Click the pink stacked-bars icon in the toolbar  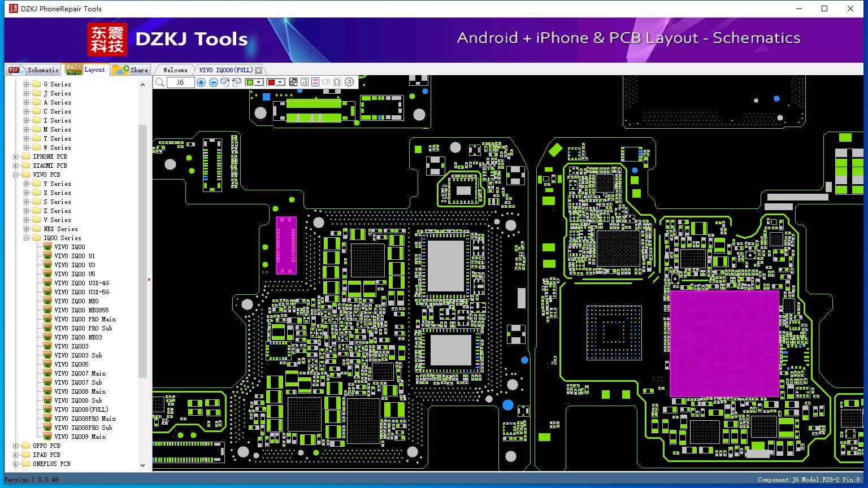pos(315,82)
